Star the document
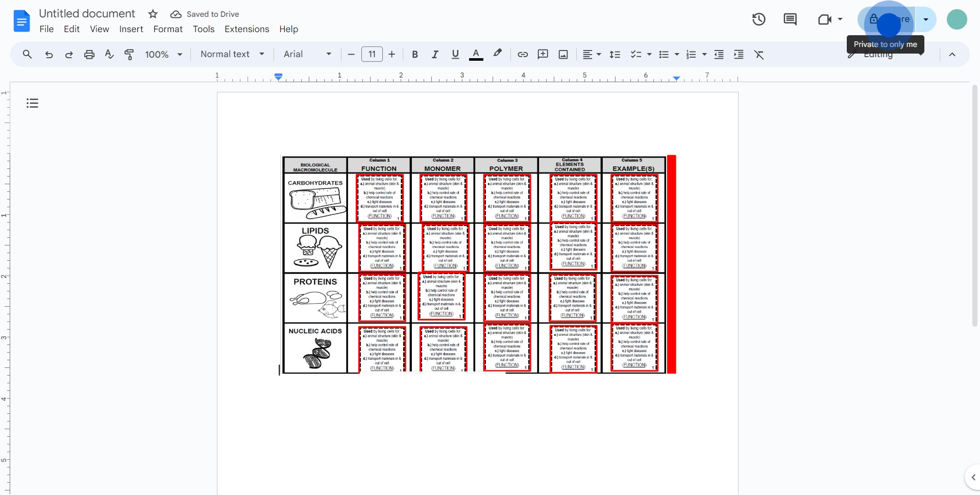The width and height of the screenshot is (980, 495). click(x=153, y=14)
